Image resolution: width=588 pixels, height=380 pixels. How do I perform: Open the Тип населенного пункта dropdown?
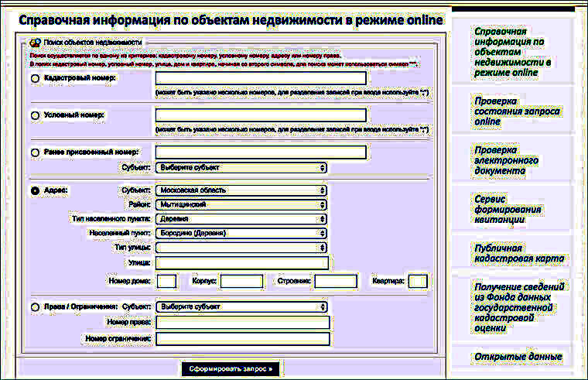pyautogui.click(x=241, y=219)
